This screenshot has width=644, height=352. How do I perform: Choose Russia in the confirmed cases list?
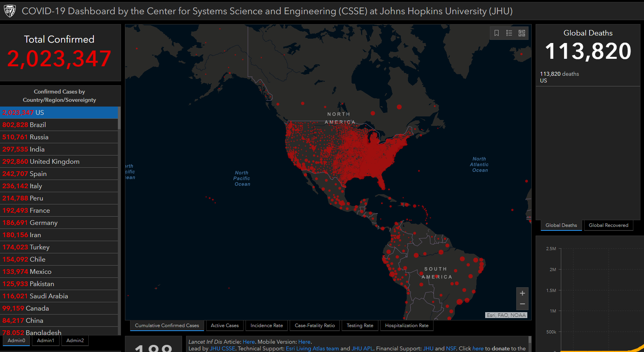(59, 137)
